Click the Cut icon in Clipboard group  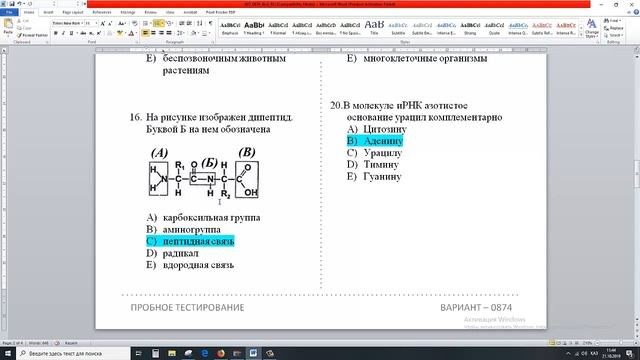pos(23,21)
